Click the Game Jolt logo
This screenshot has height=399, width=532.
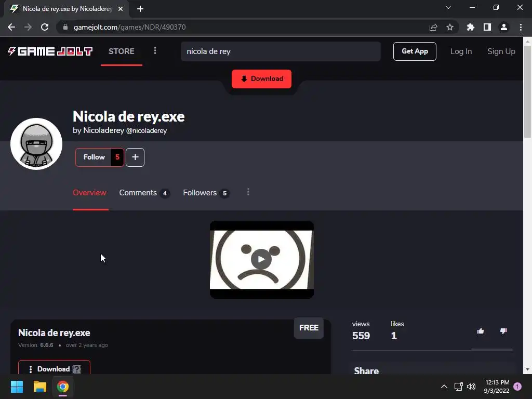click(50, 51)
